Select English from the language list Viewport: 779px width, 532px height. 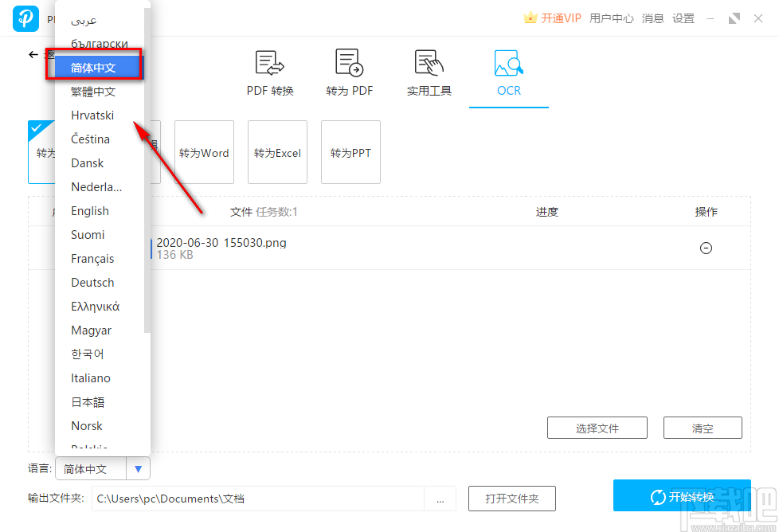click(x=89, y=210)
